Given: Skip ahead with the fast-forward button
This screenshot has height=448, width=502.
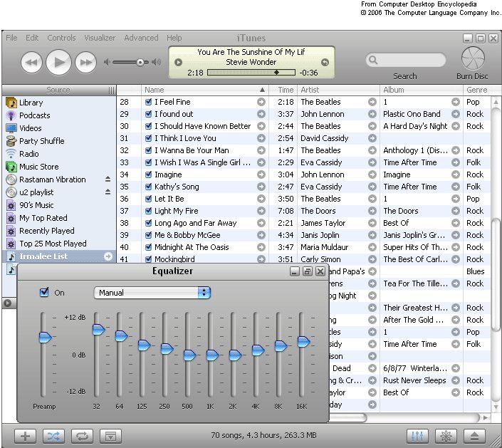Looking at the screenshot, I should click(x=85, y=63).
